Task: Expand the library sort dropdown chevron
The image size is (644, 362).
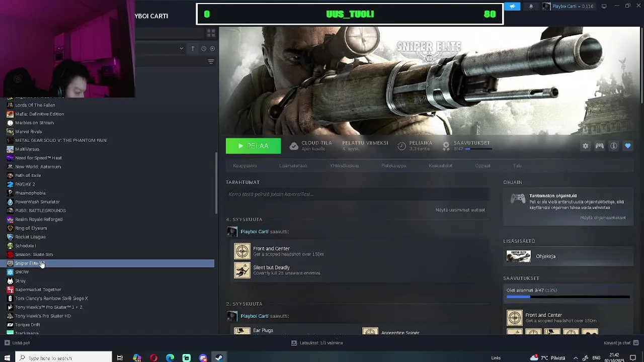Action: (181, 48)
